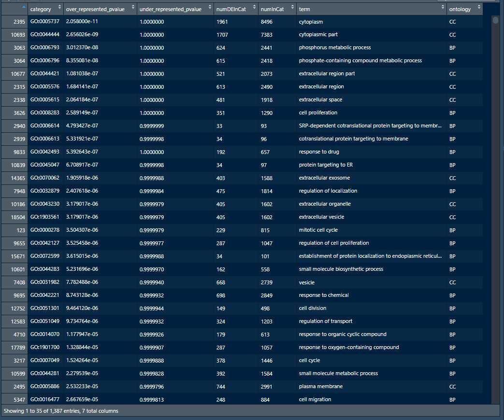
Task: Click 'response to oxygen-containing compound' term
Action: 349,347
